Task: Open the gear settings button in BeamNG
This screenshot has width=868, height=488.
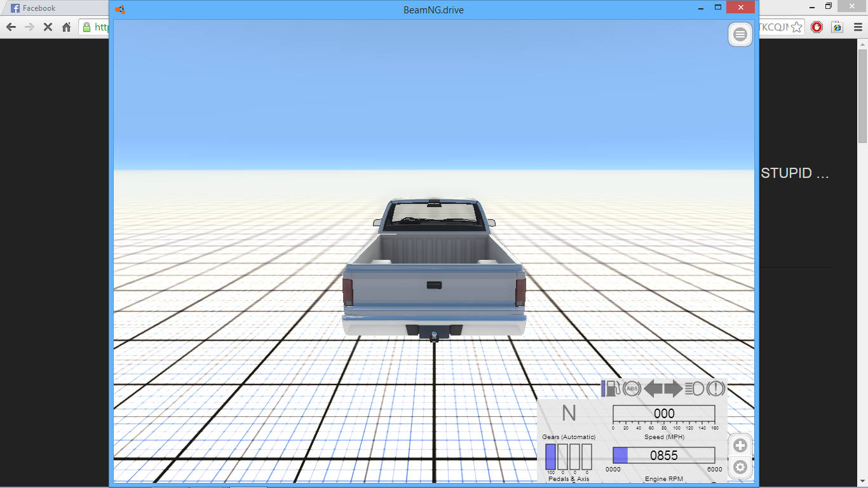Action: pyautogui.click(x=740, y=468)
